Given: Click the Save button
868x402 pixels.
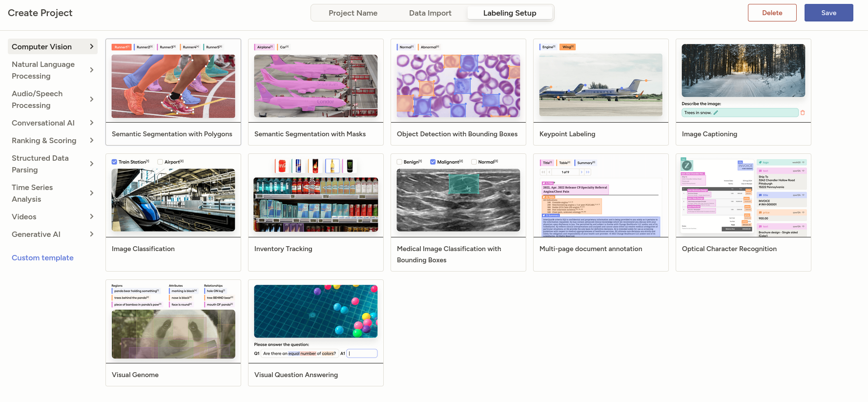Looking at the screenshot, I should click(828, 13).
